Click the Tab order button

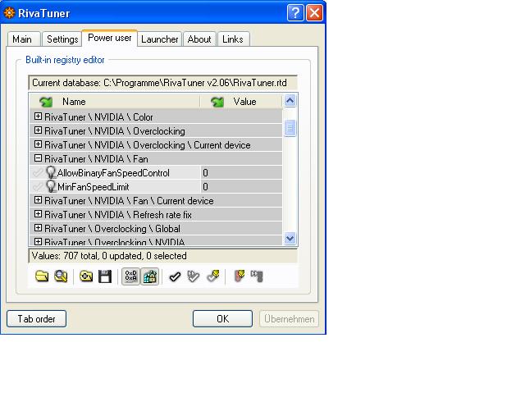[x=36, y=319]
